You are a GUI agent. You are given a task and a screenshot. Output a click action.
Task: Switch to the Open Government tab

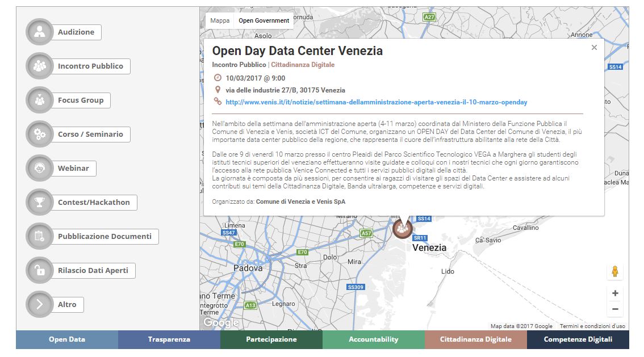coord(264,20)
